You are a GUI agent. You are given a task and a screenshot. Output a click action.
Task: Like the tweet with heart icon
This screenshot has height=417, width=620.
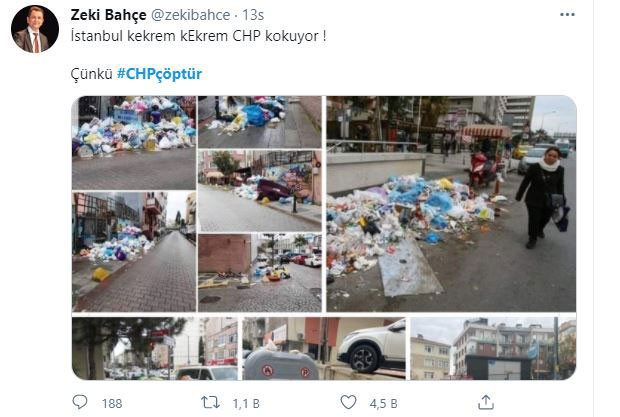348,402
